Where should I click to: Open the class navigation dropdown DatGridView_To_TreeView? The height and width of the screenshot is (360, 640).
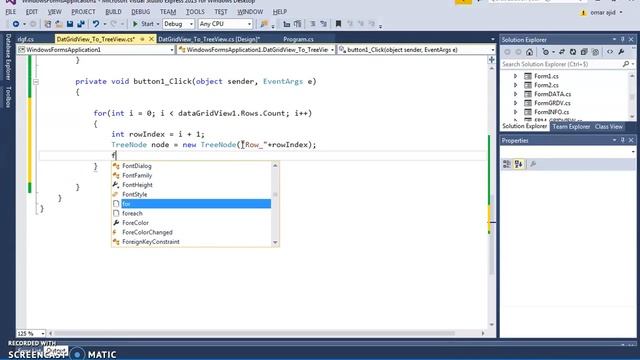(256, 50)
